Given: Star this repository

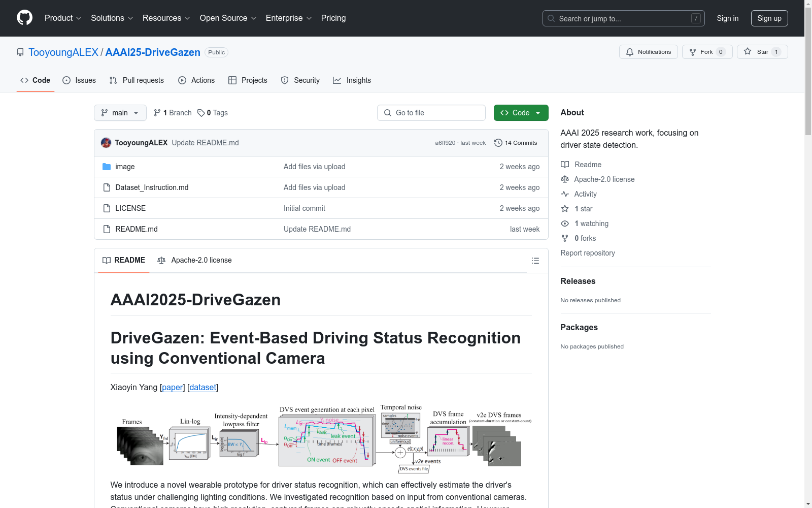Looking at the screenshot, I should 762,52.
